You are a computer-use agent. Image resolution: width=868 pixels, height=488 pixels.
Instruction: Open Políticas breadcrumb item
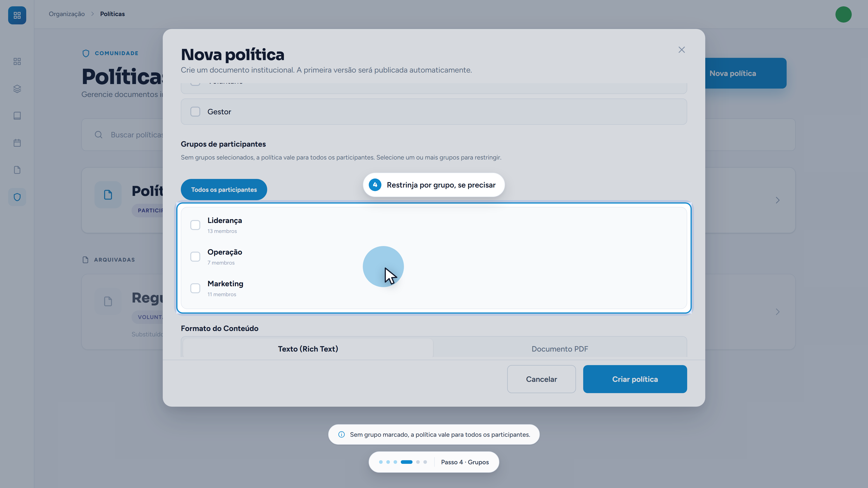pos(112,14)
